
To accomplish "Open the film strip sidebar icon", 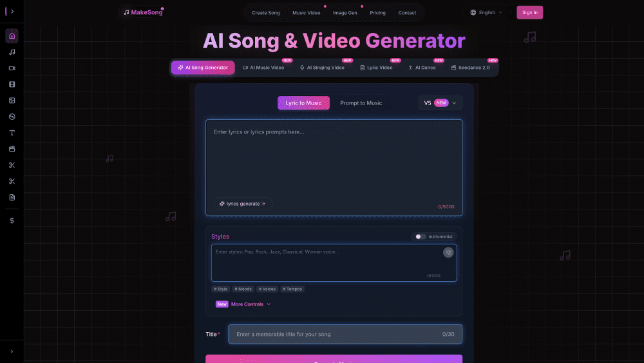I will 12,84.
